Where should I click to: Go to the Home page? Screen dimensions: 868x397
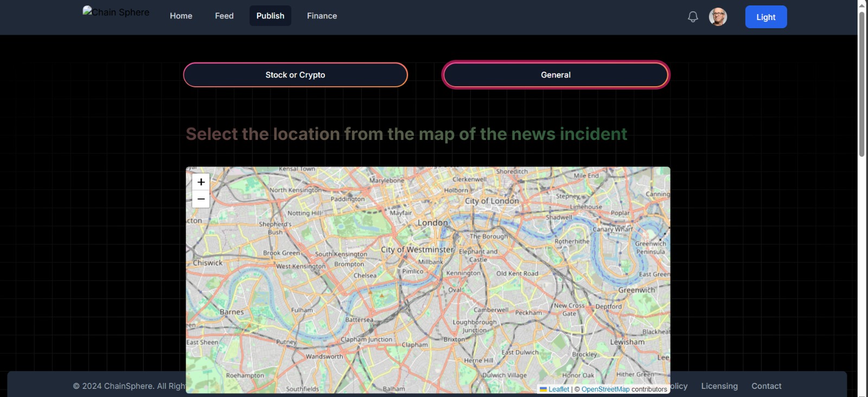pyautogui.click(x=181, y=16)
